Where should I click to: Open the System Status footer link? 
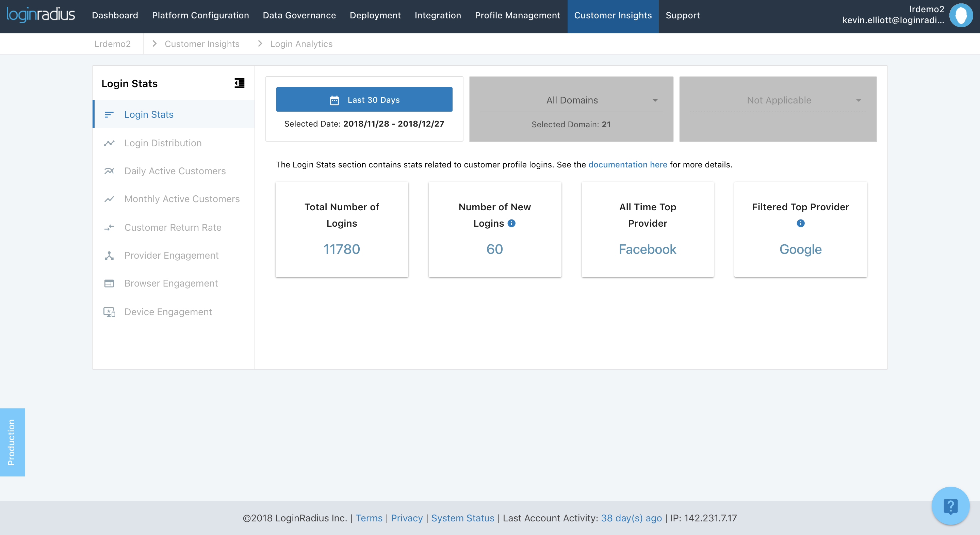463,518
